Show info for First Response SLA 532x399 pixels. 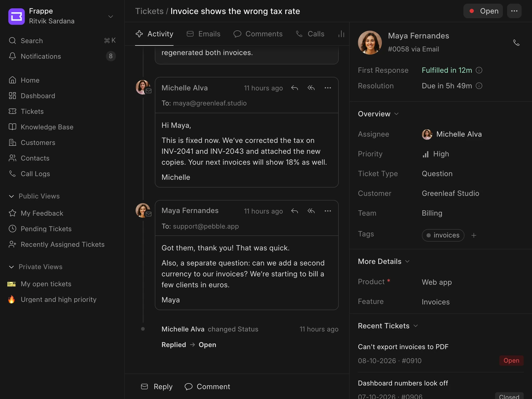tap(479, 70)
